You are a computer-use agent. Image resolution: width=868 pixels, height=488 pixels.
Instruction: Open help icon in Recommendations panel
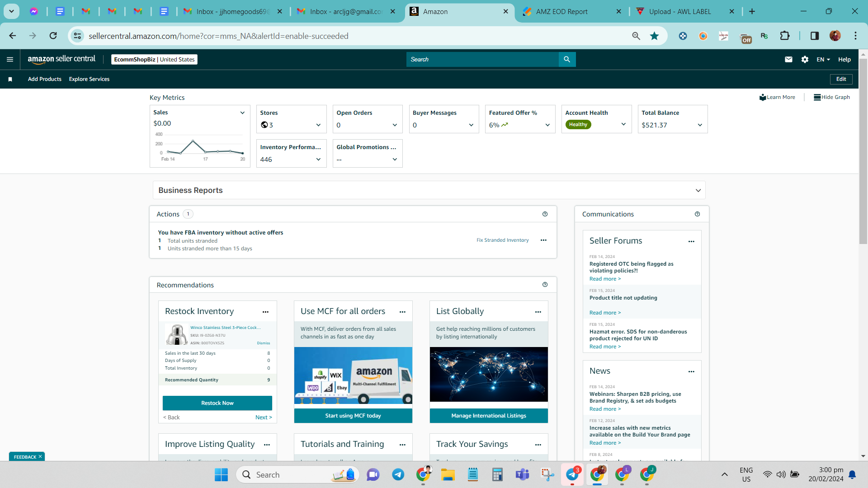tap(545, 285)
